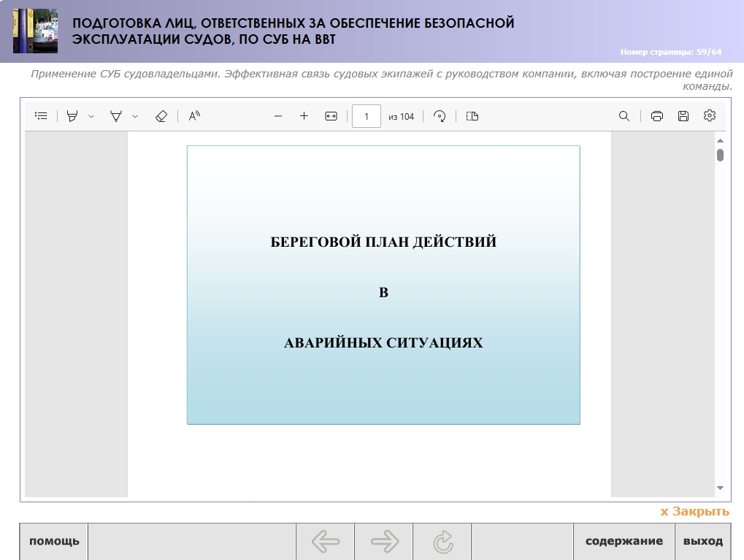Start Read aloud in the PDF toolbar
This screenshot has height=560, width=744.
194,116
